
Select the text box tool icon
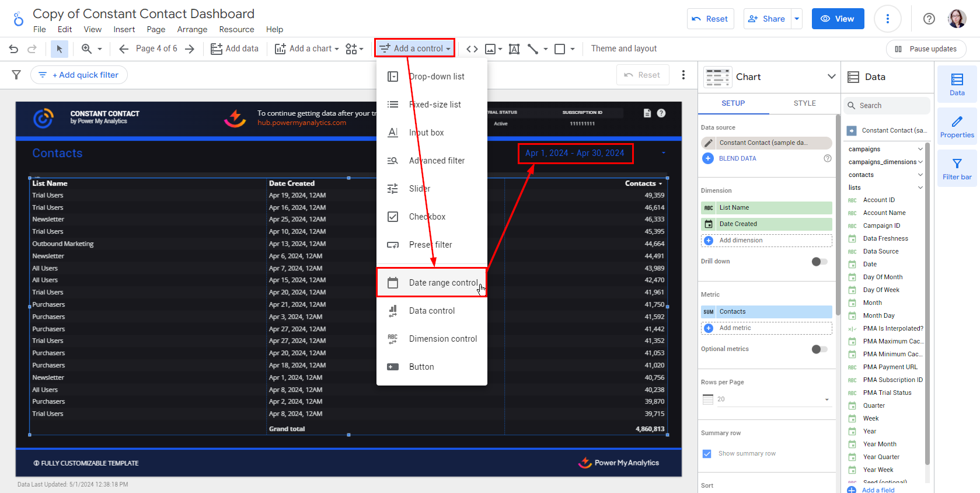[x=514, y=49]
